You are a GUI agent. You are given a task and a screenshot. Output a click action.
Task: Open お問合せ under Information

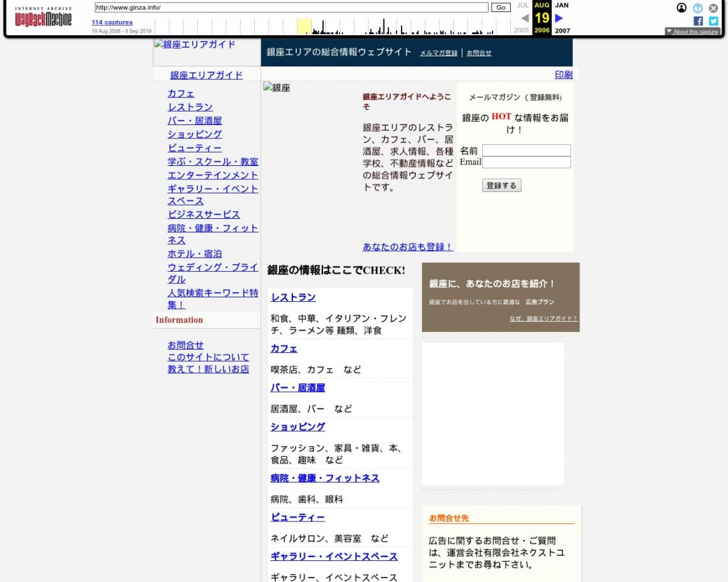tap(185, 345)
